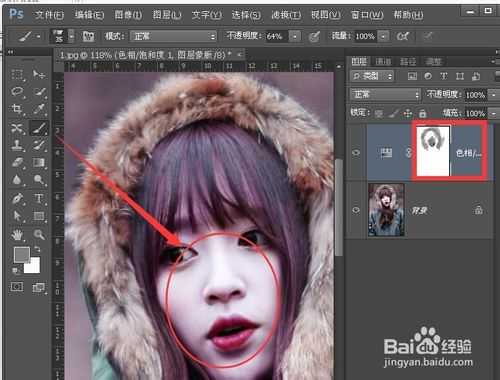Switch to the Paths panel tab

coord(408,61)
